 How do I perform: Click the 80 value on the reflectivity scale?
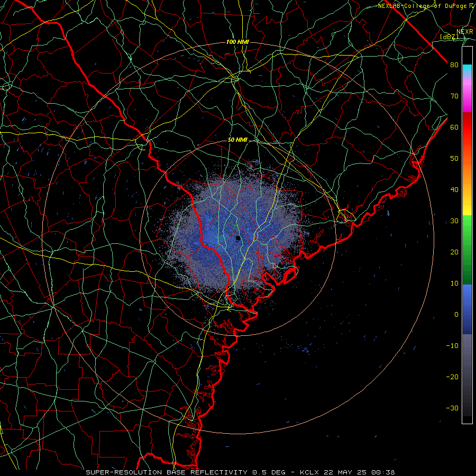coord(454,65)
